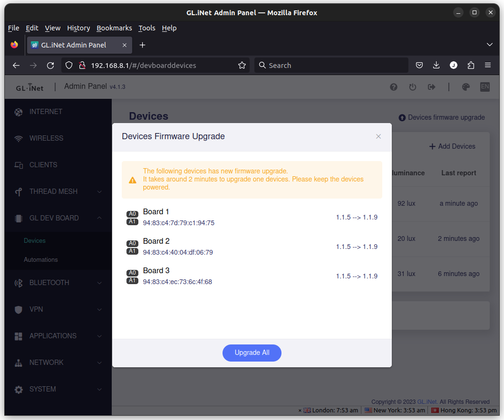This screenshot has height=420, width=504.
Task: Click the System gear icon
Action: [x=19, y=390]
